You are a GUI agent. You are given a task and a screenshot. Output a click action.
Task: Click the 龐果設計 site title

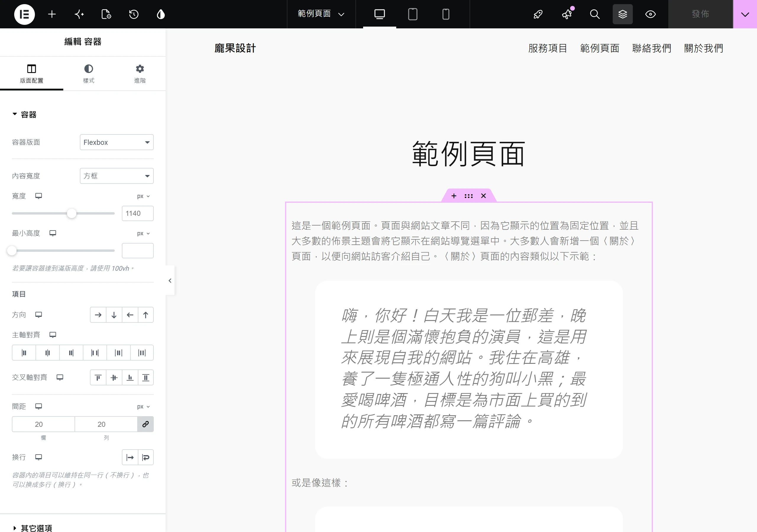pyautogui.click(x=235, y=48)
